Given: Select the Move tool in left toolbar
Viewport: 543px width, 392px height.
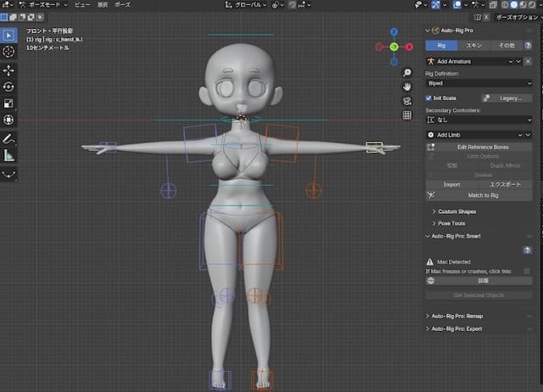Looking at the screenshot, I should 8,70.
